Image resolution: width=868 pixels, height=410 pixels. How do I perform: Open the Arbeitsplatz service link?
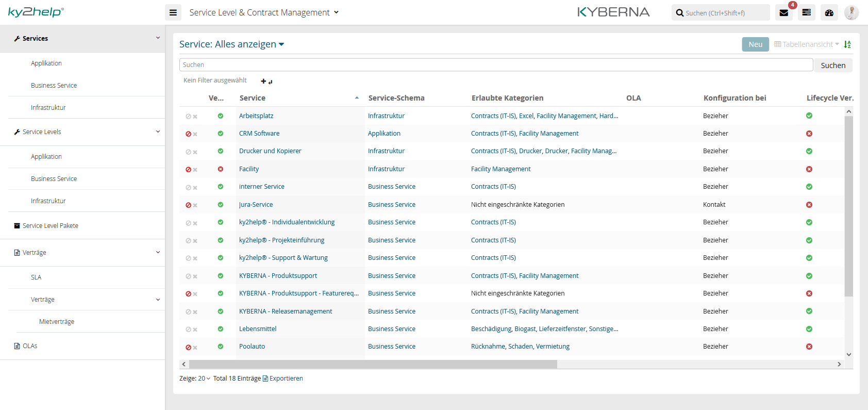pos(256,116)
